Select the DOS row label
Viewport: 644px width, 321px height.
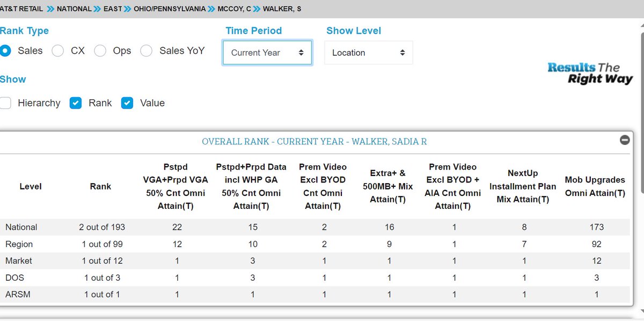pos(14,278)
